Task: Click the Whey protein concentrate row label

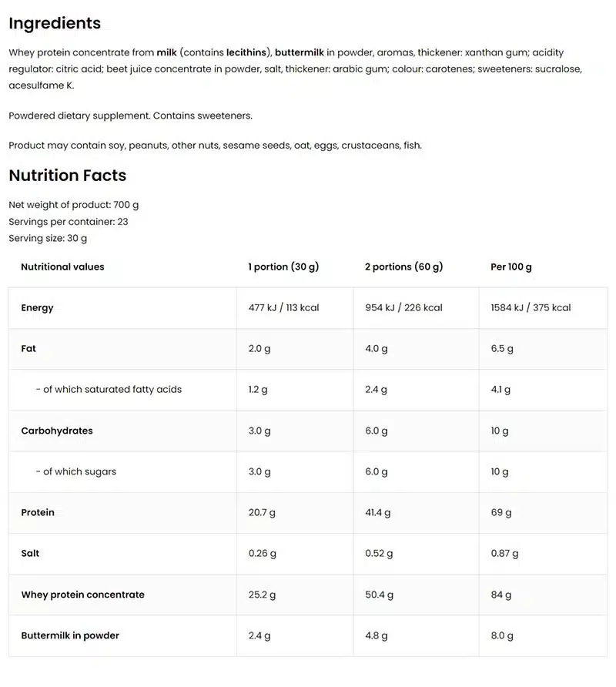Action: coord(82,595)
